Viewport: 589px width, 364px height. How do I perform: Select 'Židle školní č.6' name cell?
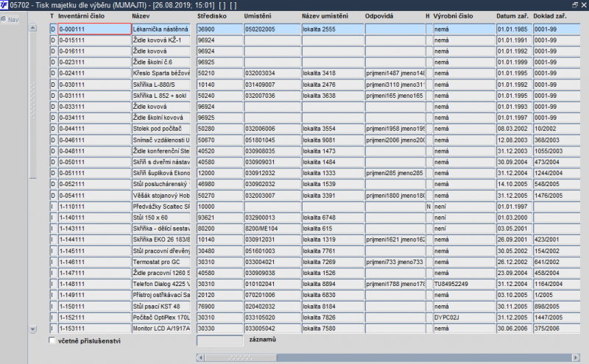161,62
